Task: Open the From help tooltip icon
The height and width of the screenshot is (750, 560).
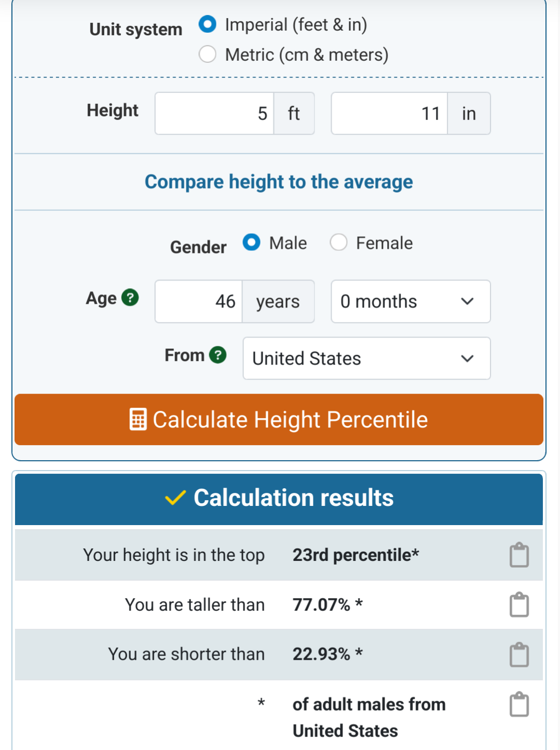Action: coord(218,355)
